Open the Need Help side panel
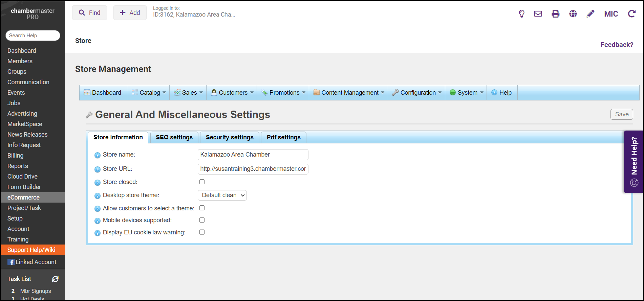Viewport: 644px width, 301px height. point(634,162)
